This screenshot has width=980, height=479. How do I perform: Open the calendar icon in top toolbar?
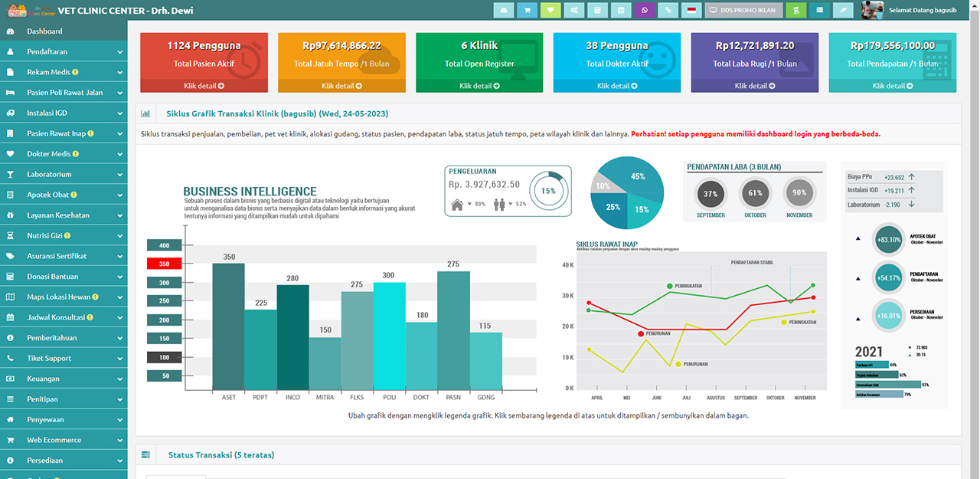621,10
